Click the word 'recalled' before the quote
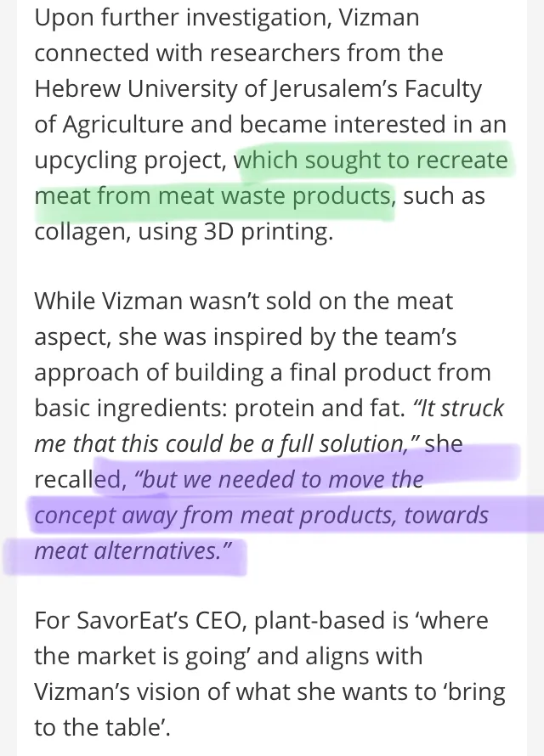544x756 pixels. coord(81,479)
